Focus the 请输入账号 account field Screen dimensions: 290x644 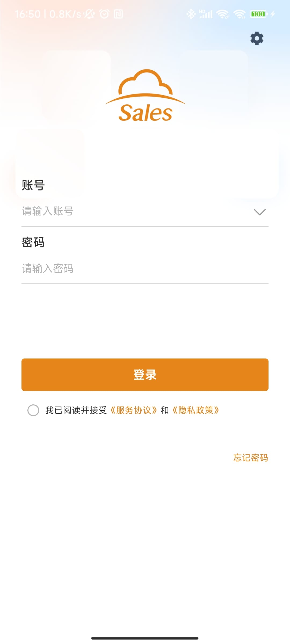[134, 211]
